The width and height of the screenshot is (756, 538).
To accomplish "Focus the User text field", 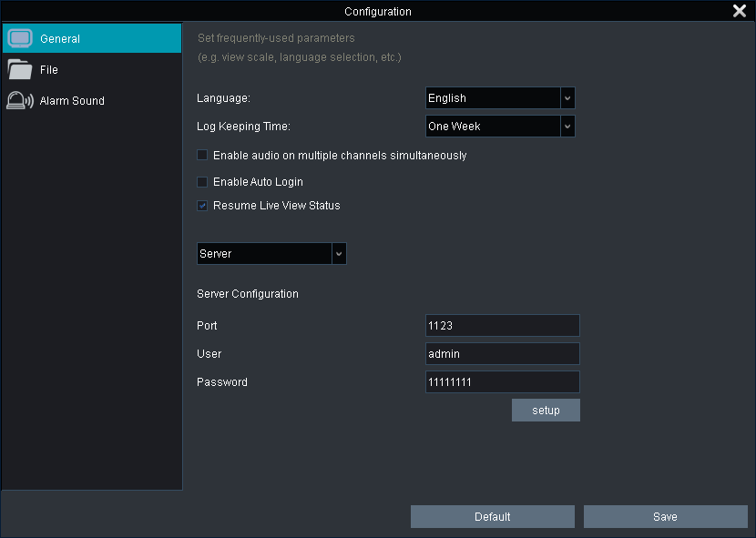I will click(x=502, y=354).
